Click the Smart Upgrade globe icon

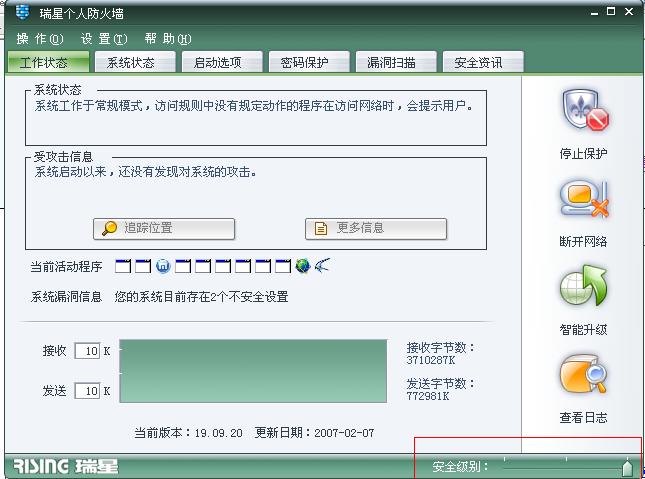pos(583,286)
